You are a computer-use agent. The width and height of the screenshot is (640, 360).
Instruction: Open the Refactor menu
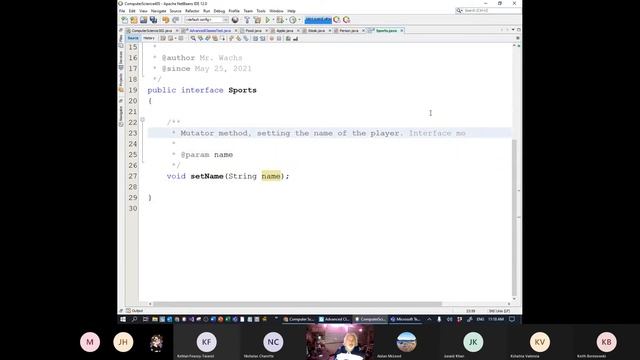coord(192,11)
